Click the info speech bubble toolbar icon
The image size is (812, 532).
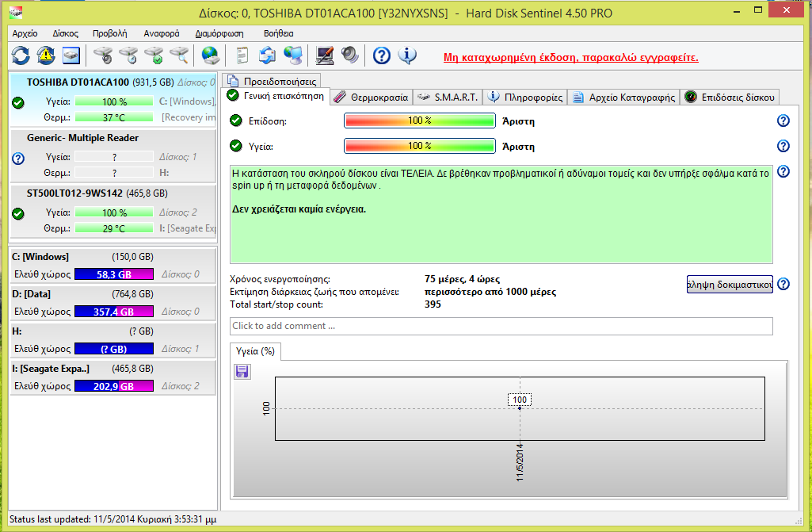(407, 55)
